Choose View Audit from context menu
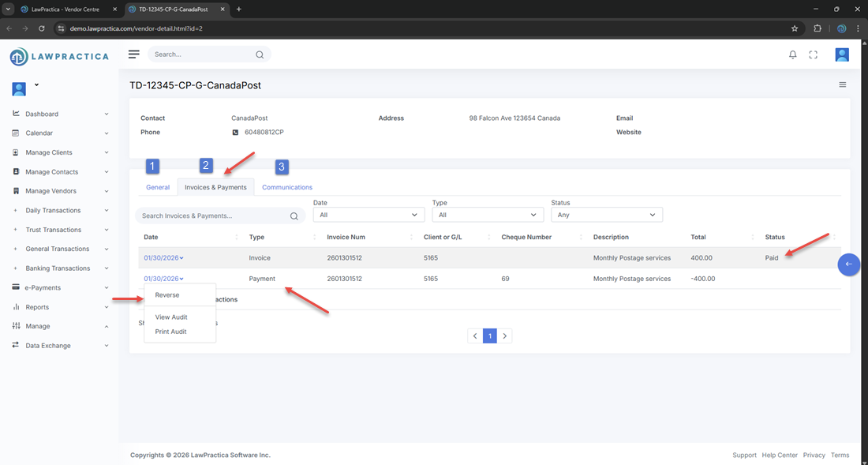 (171, 317)
